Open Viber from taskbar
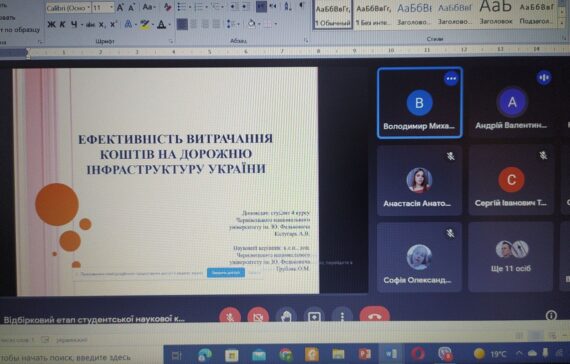 (445, 353)
